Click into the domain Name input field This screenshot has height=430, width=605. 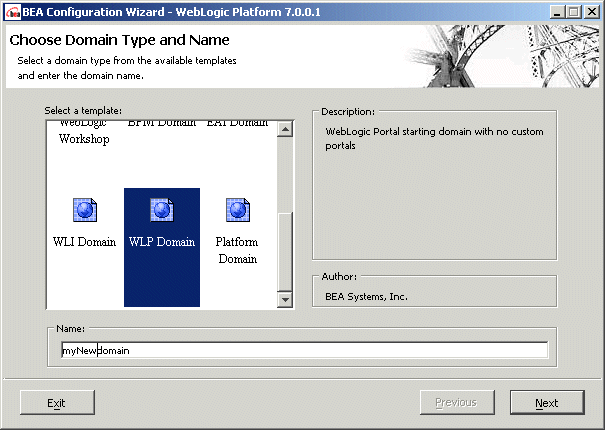[304, 350]
